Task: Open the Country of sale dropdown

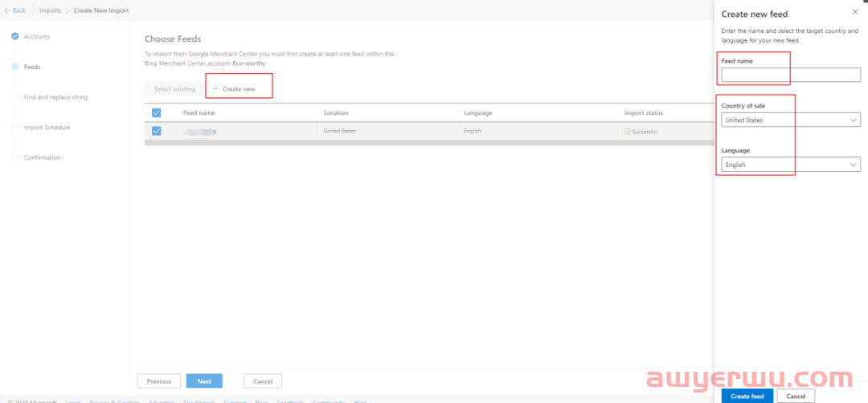Action: 791,120
